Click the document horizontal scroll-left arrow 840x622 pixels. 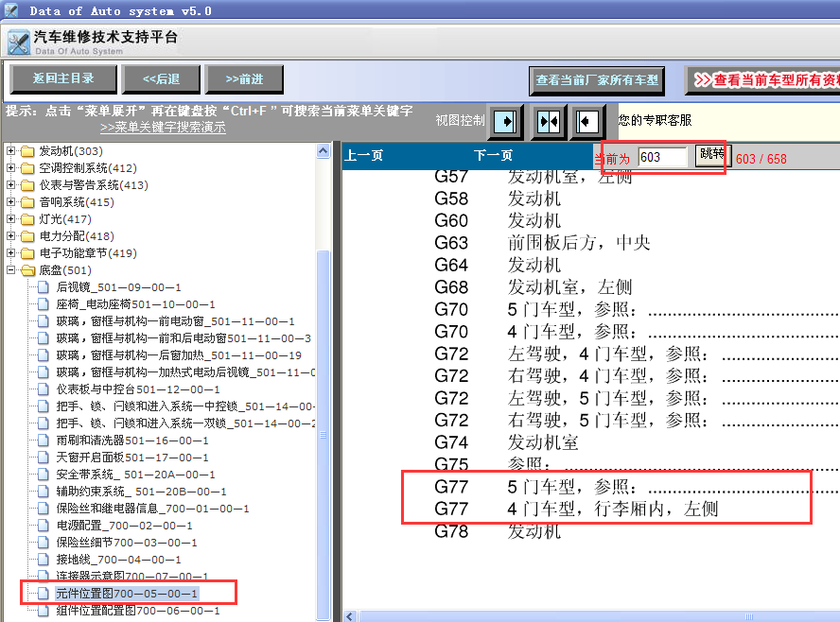point(350,616)
